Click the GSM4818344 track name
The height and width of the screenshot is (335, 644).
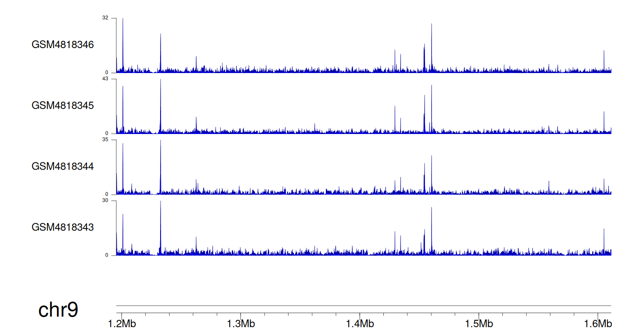[63, 166]
